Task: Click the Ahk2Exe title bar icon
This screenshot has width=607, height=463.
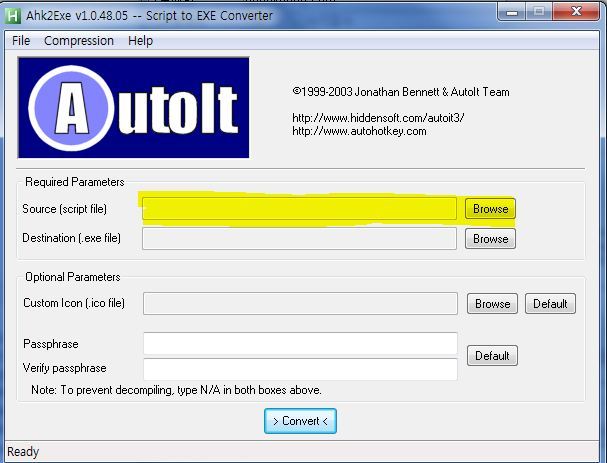Action: (12, 15)
